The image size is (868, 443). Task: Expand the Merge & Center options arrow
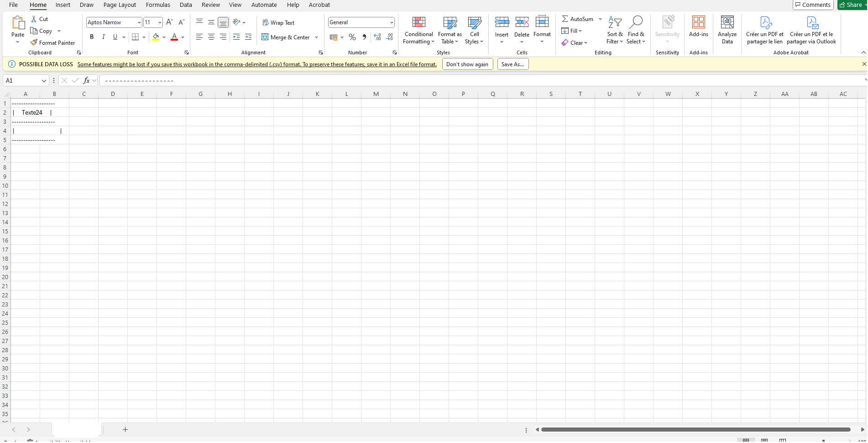click(316, 37)
